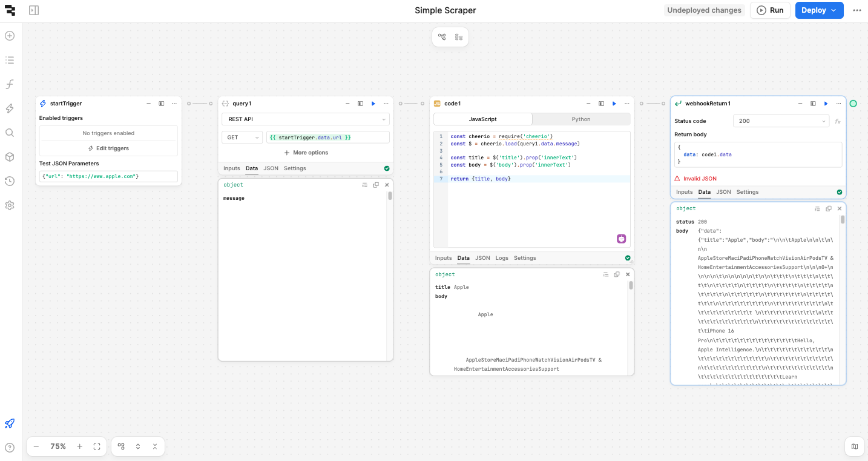The image size is (868, 461).
Task: Run the code1 block with play icon
Action: (614, 104)
